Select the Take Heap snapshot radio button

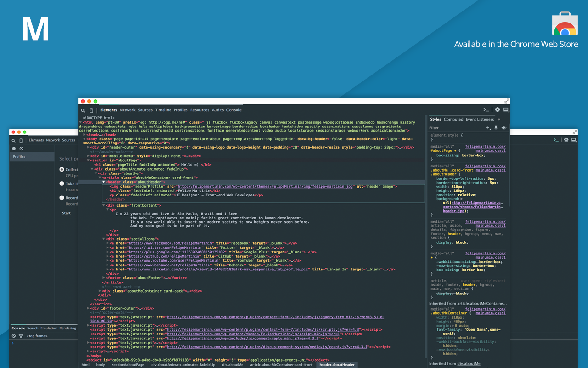click(62, 184)
